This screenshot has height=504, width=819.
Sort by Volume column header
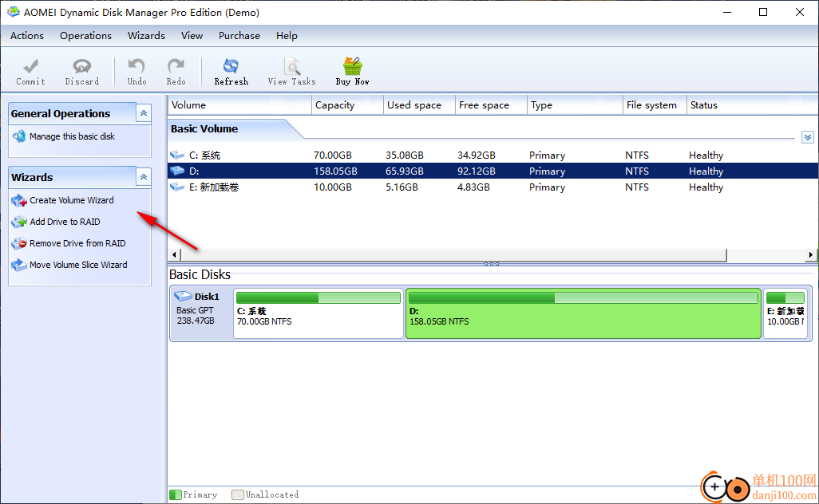pos(239,105)
